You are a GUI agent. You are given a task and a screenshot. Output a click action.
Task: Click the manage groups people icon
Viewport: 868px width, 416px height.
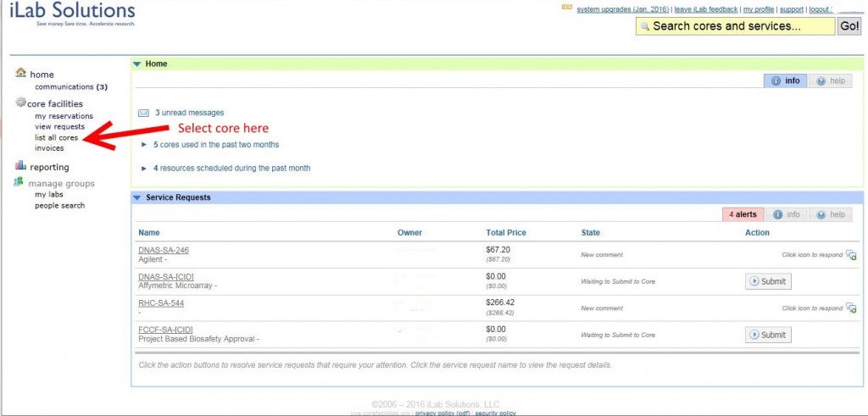tap(19, 182)
